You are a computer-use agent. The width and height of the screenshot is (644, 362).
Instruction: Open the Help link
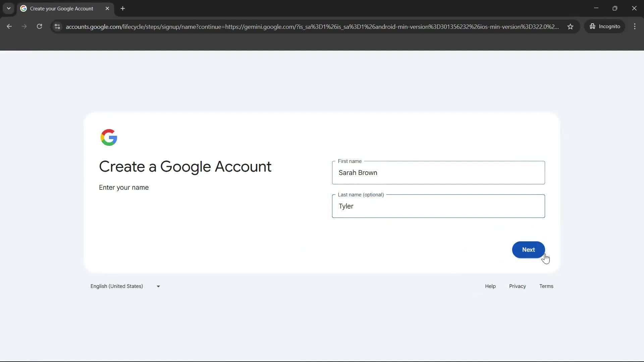[490, 286]
